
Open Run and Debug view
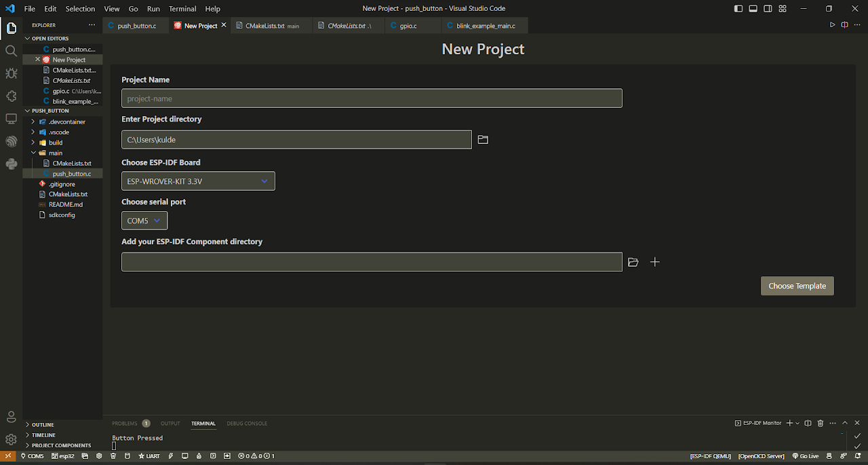[11, 73]
